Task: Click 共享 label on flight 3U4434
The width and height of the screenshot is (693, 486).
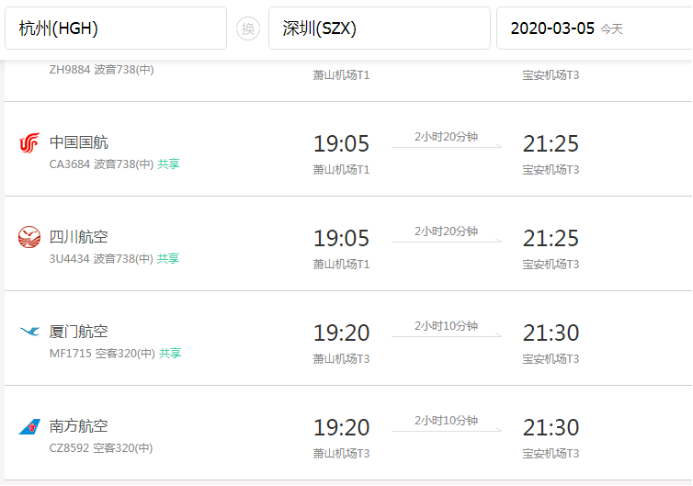Action: click(x=169, y=259)
